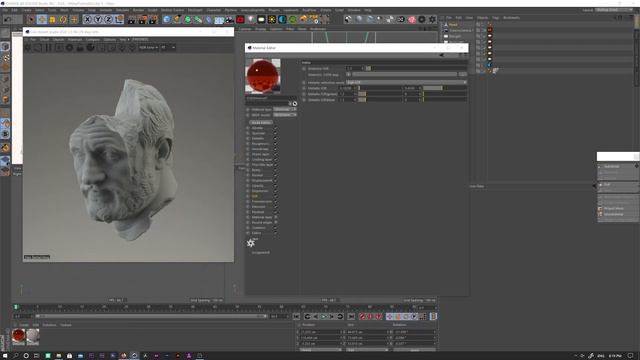The width and height of the screenshot is (640, 360).
Task: Go to end of timeline
Action: [351, 316]
